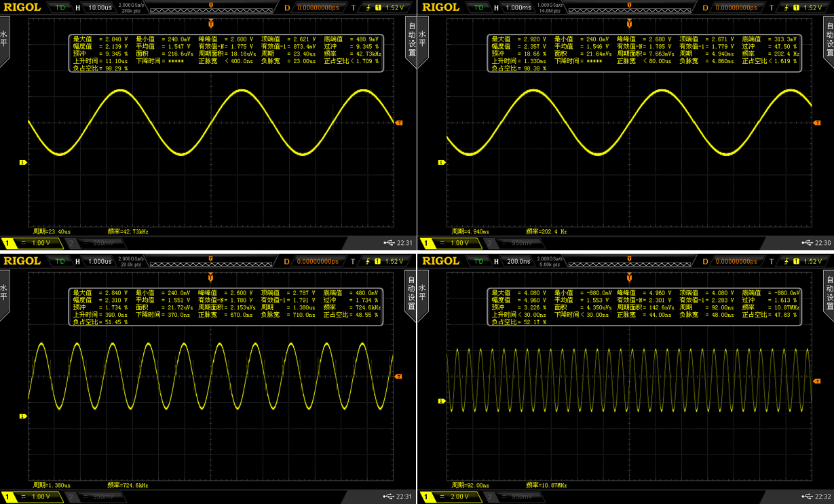Click the T'D trigger status on the 1.000us scope

[x=60, y=261]
